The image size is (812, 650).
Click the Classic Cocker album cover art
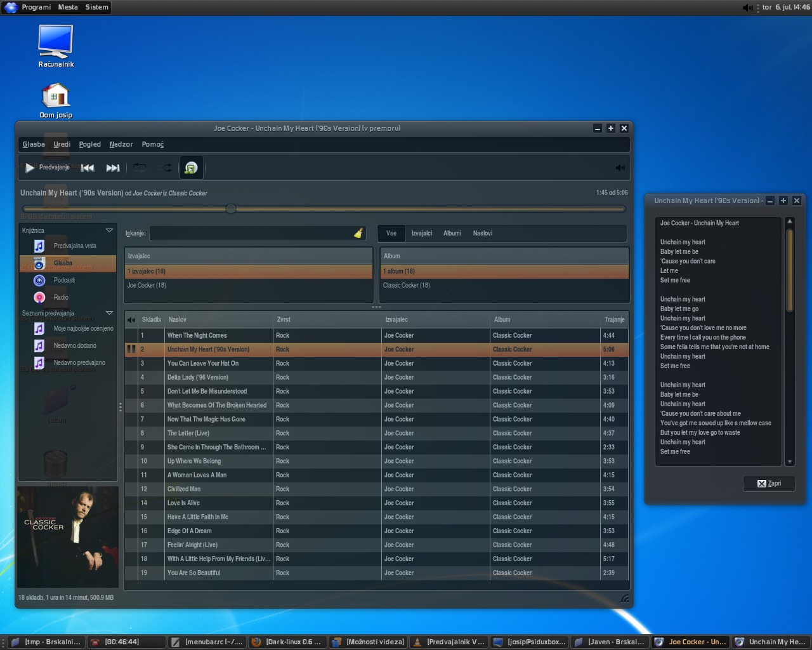point(68,537)
